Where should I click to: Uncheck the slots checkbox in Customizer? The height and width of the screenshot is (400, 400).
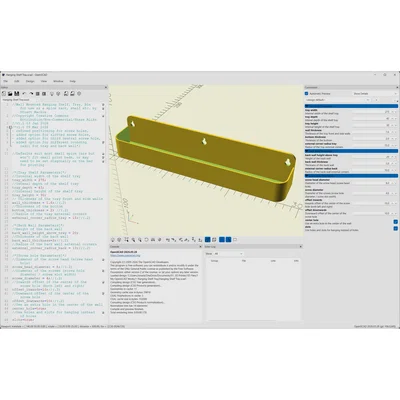(x=396, y=228)
